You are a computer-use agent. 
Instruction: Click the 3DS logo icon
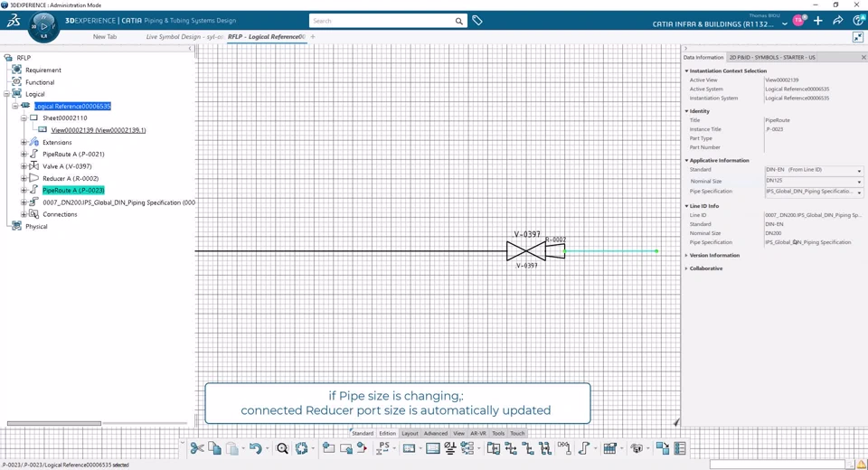click(14, 21)
